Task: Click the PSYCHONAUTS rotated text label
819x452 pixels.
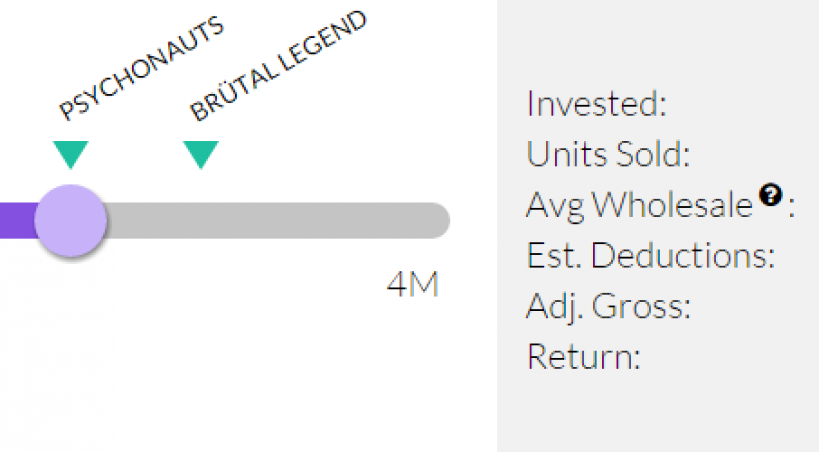Action: tap(140, 67)
